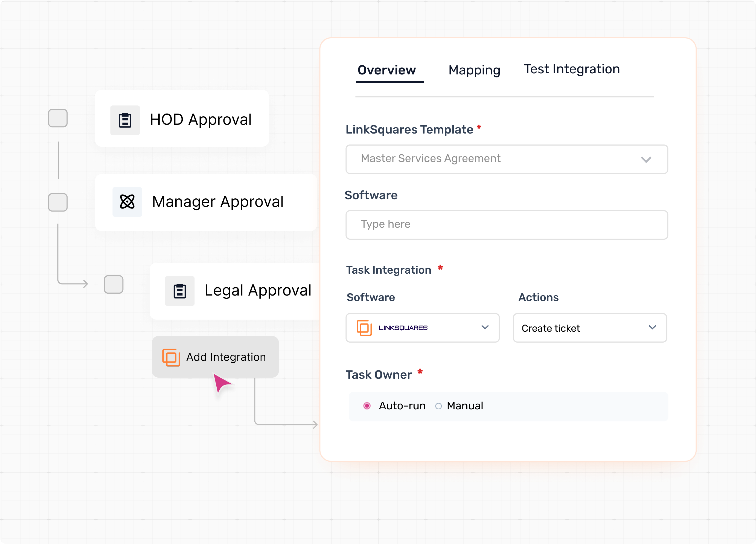Open the Create ticket actions dropdown

pyautogui.click(x=589, y=328)
